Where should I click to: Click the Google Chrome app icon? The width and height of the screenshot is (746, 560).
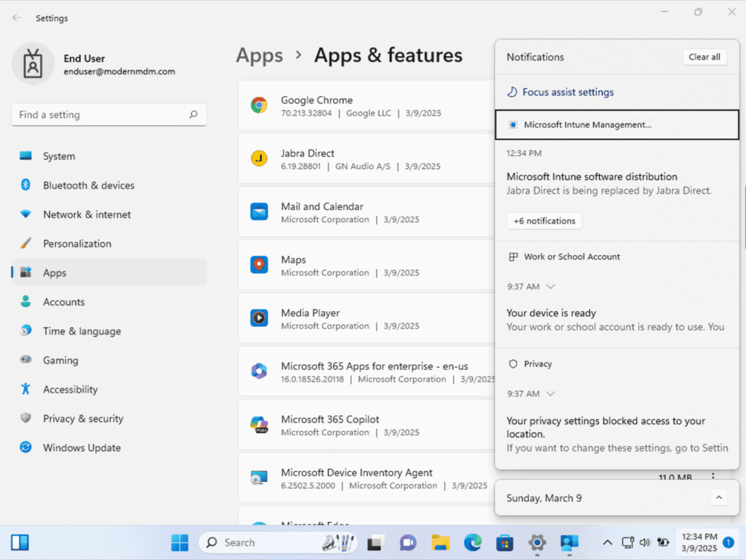(259, 106)
